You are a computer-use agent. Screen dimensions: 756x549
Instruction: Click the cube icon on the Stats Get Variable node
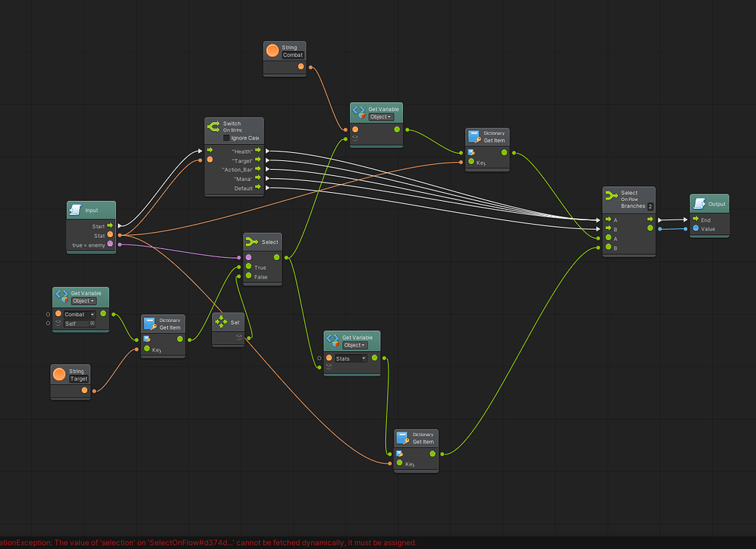point(335,344)
